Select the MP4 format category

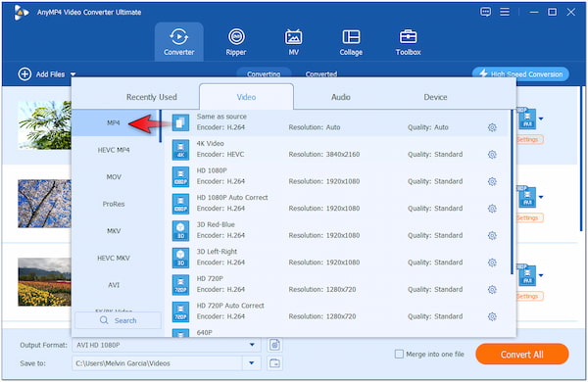coord(114,123)
